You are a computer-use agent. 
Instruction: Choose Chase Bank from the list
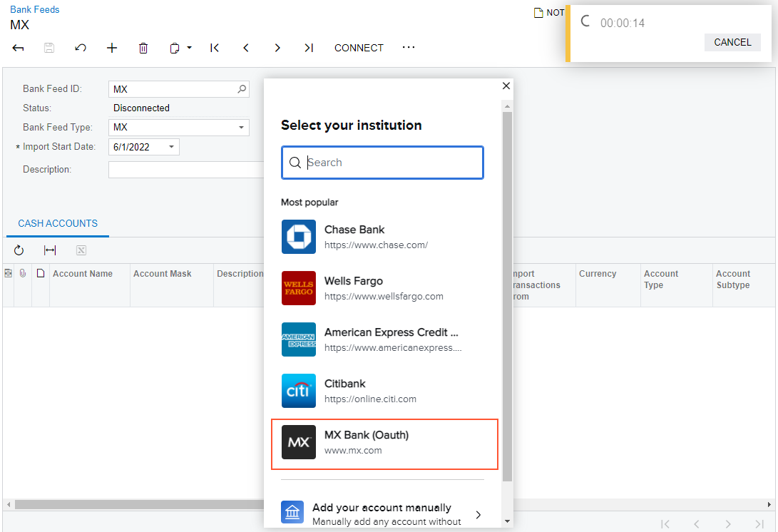pos(384,237)
